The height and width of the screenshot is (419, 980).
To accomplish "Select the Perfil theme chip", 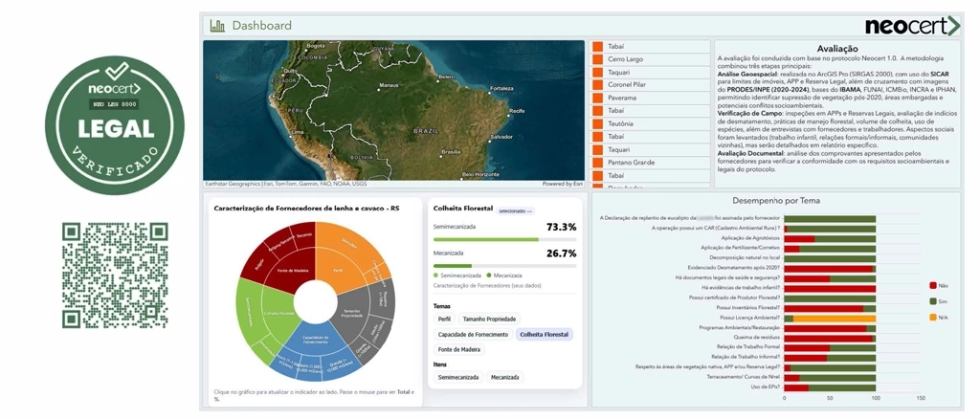I will pos(444,319).
